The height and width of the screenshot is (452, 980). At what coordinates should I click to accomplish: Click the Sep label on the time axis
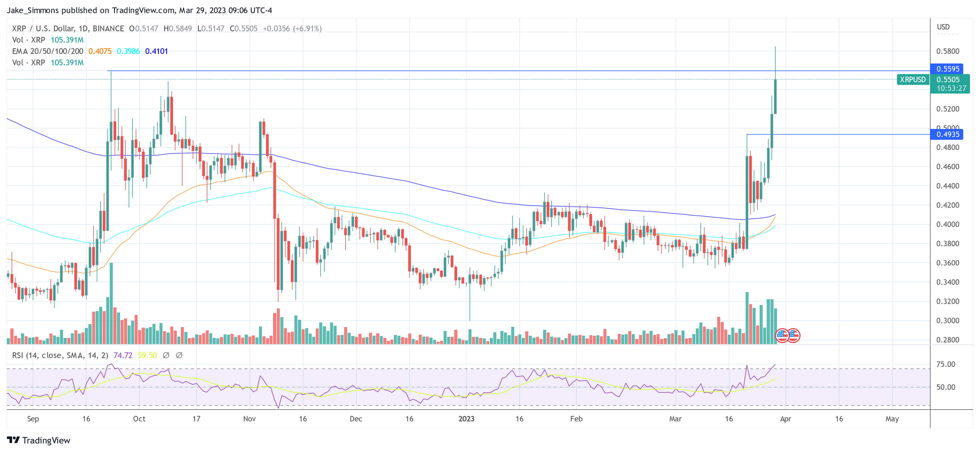click(33, 419)
